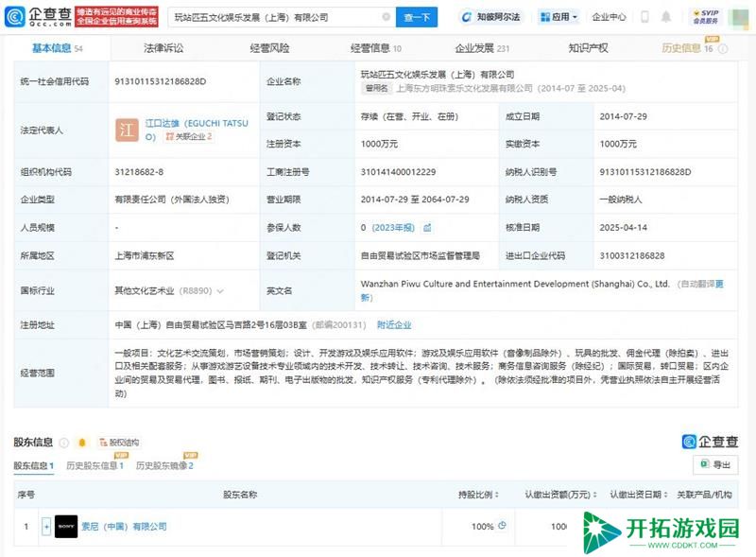Click the info icon beside 历史信息 tab
This screenshot has width=756, height=557.
coord(723,48)
